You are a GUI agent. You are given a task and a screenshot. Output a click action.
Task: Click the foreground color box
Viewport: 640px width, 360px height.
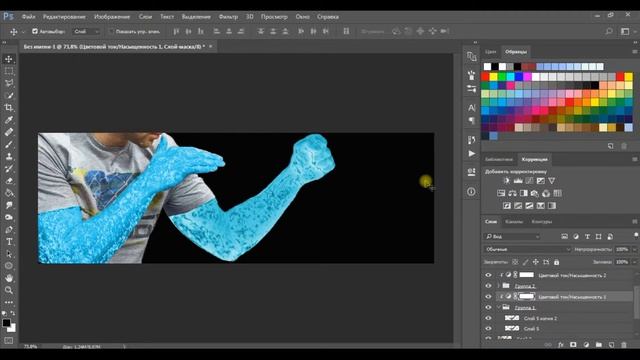(x=6, y=323)
